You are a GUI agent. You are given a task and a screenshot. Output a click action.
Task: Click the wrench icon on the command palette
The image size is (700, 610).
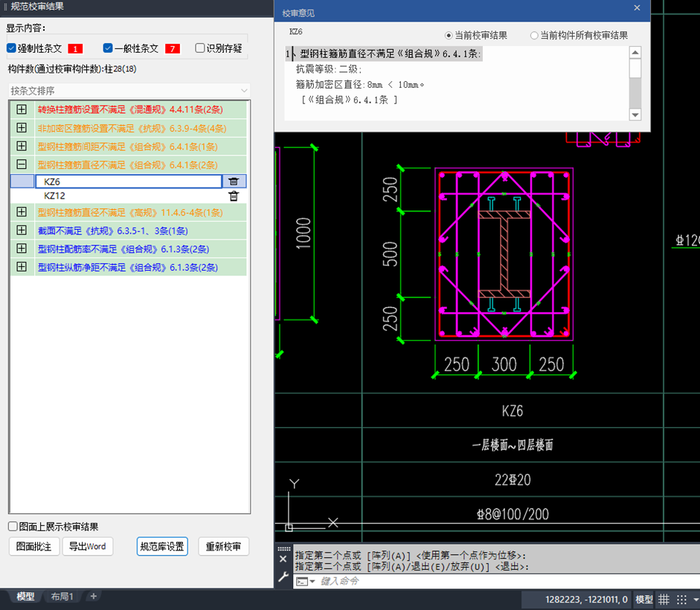pyautogui.click(x=283, y=577)
